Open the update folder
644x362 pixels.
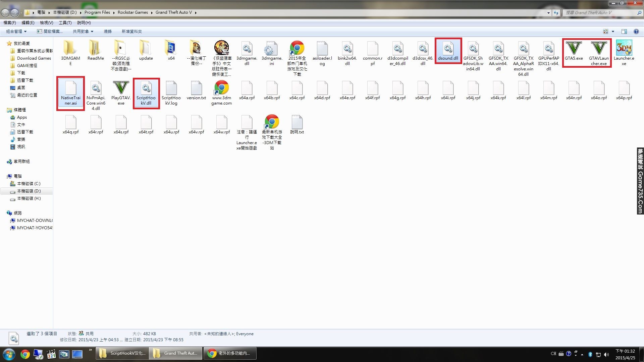pyautogui.click(x=146, y=49)
